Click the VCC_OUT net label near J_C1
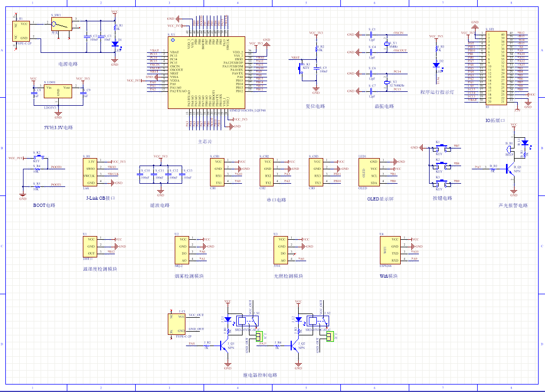 [x=196, y=315]
